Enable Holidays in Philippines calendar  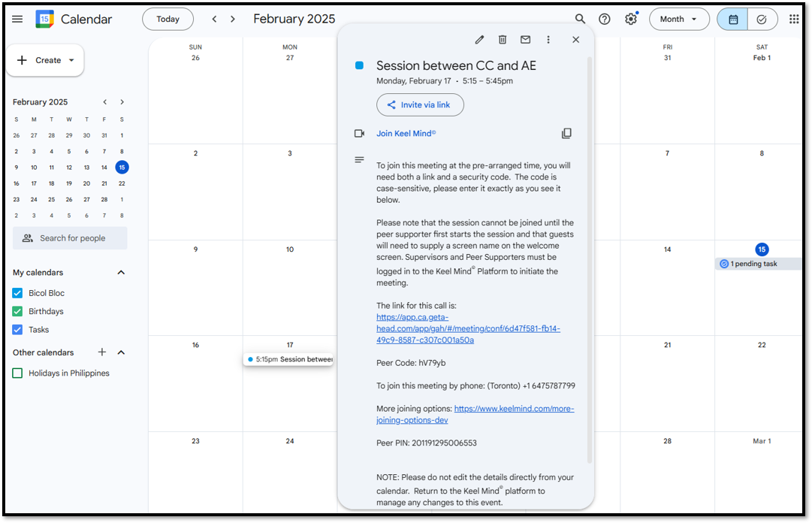[17, 373]
